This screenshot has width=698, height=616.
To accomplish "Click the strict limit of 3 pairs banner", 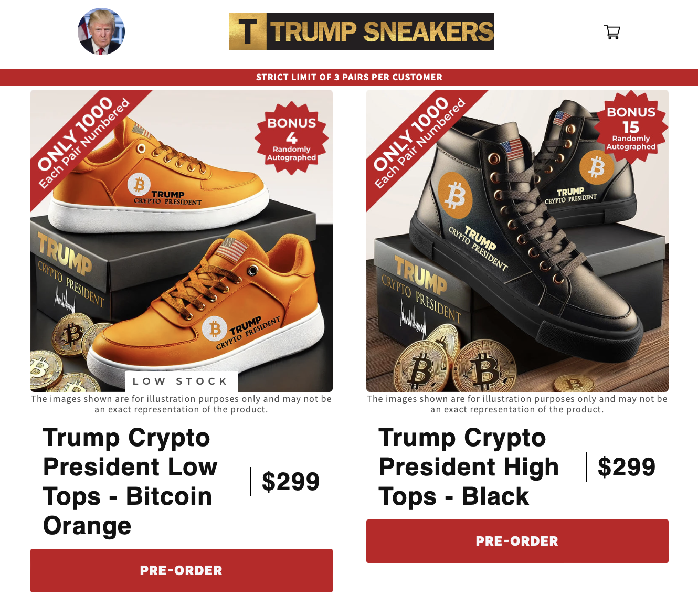I will tap(349, 77).
